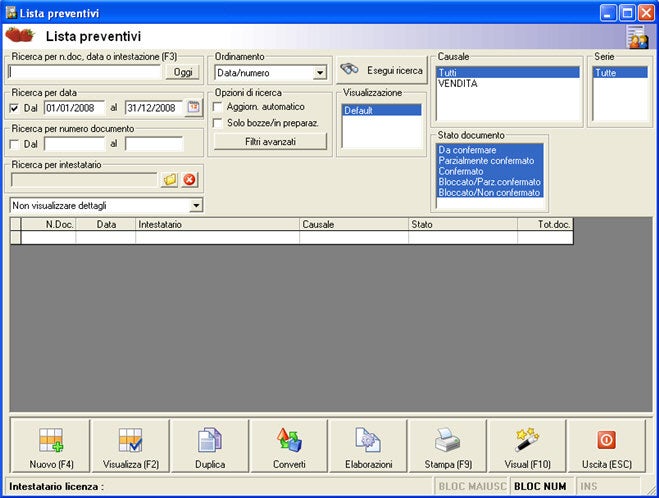The width and height of the screenshot is (659, 498).
Task: Open selected quote with Visualizza (F2)
Action: (x=131, y=446)
